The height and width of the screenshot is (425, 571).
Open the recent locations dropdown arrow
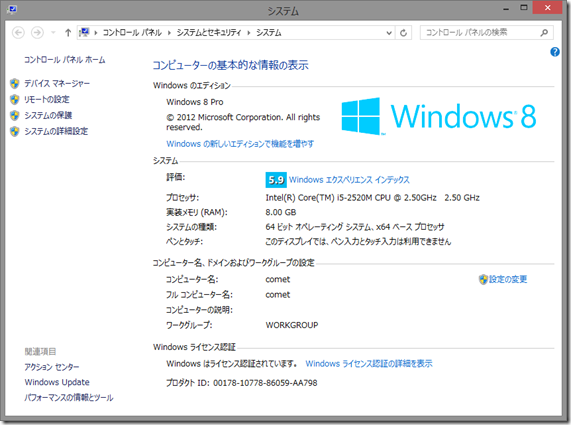point(53,33)
